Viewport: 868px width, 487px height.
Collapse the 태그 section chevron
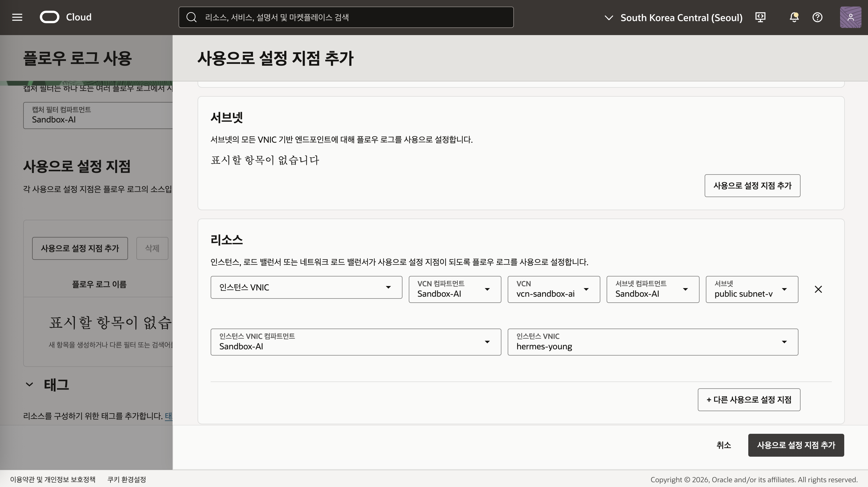click(x=29, y=384)
